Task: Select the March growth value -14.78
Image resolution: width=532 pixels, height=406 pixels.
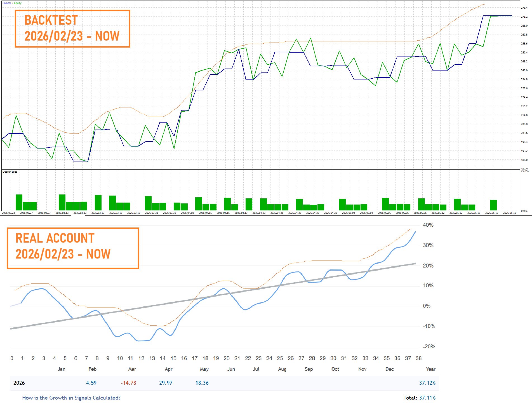Action: pyautogui.click(x=128, y=383)
